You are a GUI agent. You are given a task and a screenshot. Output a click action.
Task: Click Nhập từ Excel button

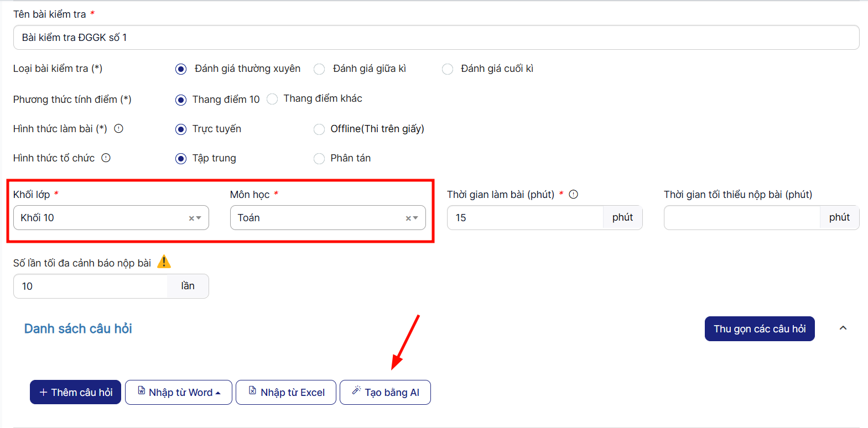[x=286, y=393]
